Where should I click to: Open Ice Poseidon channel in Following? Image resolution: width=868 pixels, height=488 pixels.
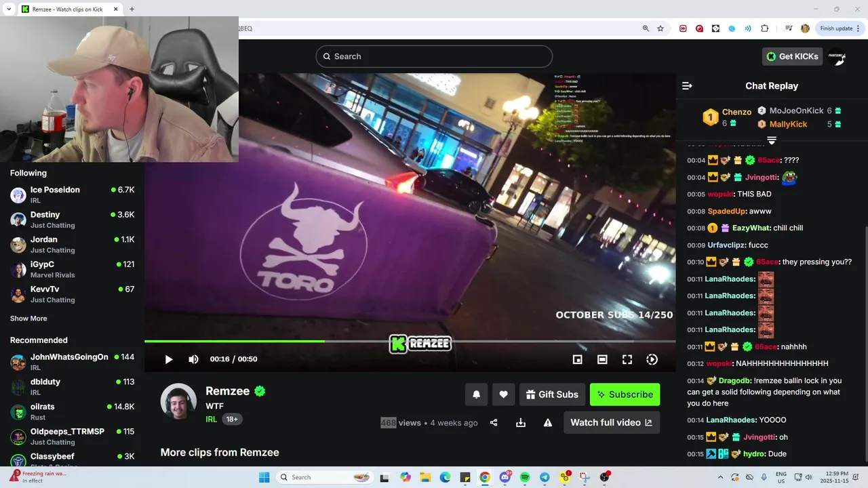pyautogui.click(x=72, y=195)
